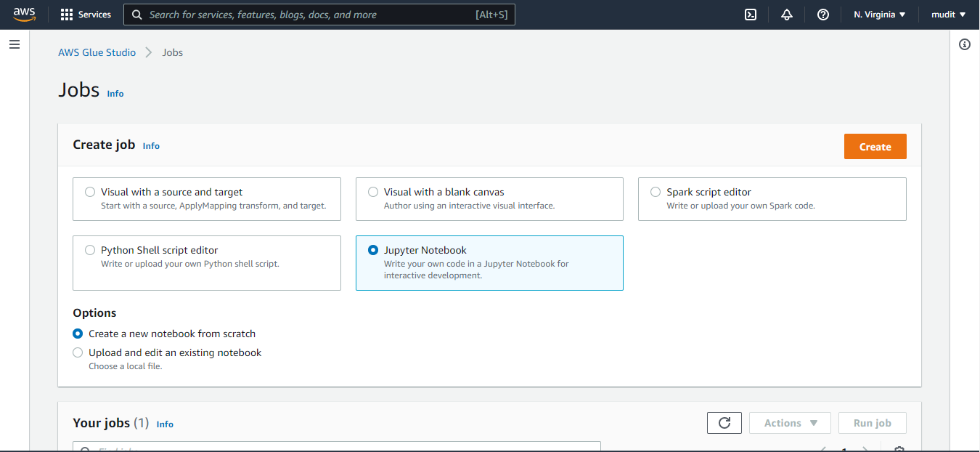Screen dimensions: 980x452
Task: Open the Services grid menu
Action: tap(86, 15)
